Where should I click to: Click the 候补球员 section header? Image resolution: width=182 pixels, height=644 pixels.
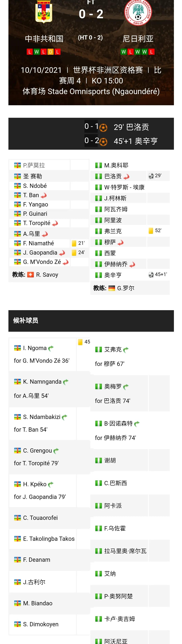point(26,320)
